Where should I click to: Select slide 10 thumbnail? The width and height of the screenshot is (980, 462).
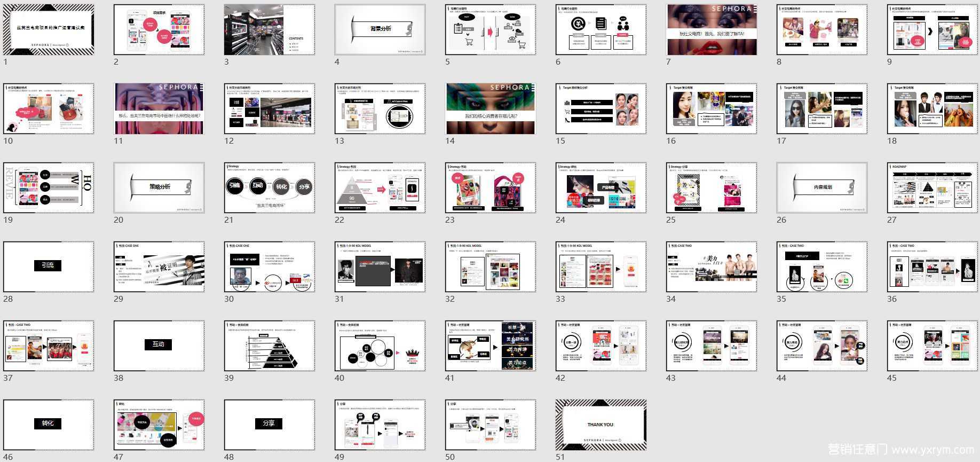(x=49, y=108)
